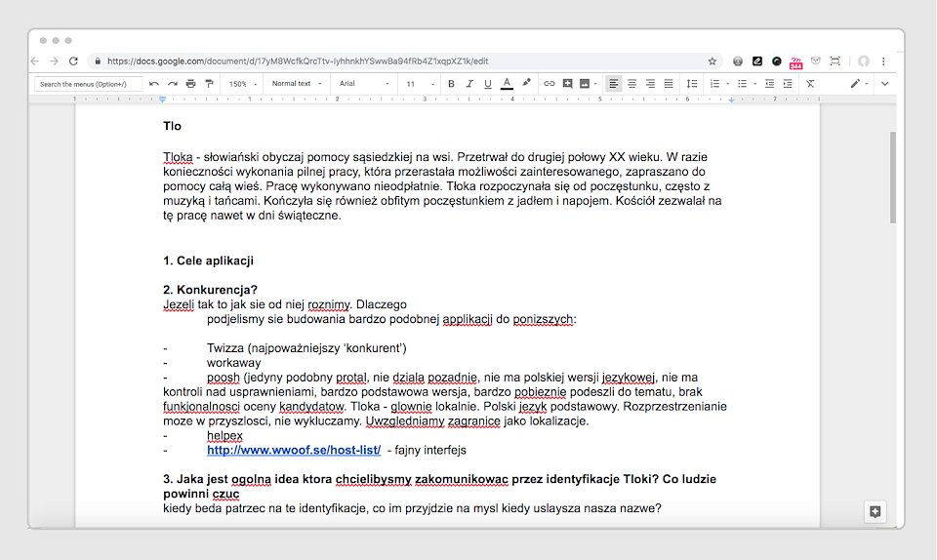This screenshot has height=560, width=937.
Task: Click the heading '1. Cele aplikacji'
Action: [208, 260]
